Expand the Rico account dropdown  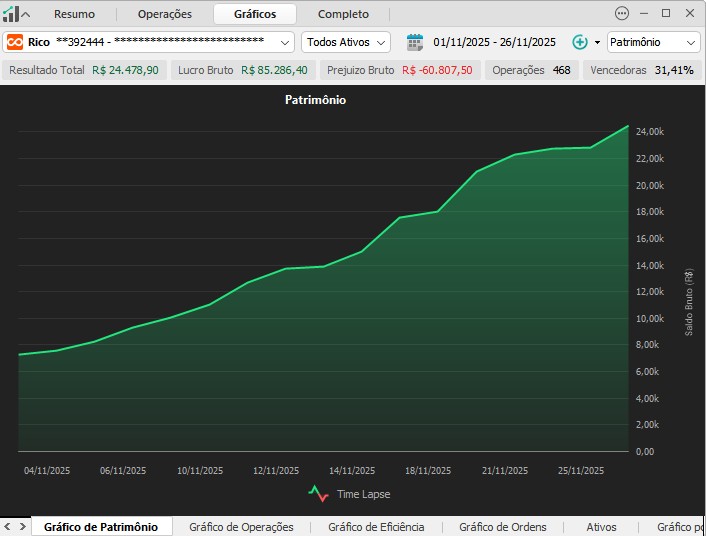click(283, 42)
